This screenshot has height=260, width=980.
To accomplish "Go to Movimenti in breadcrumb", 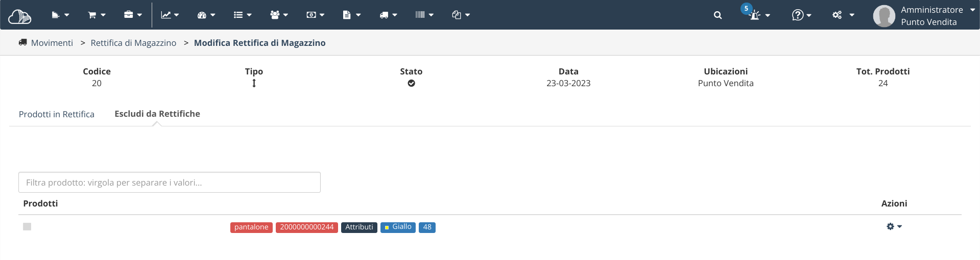I will point(52,43).
